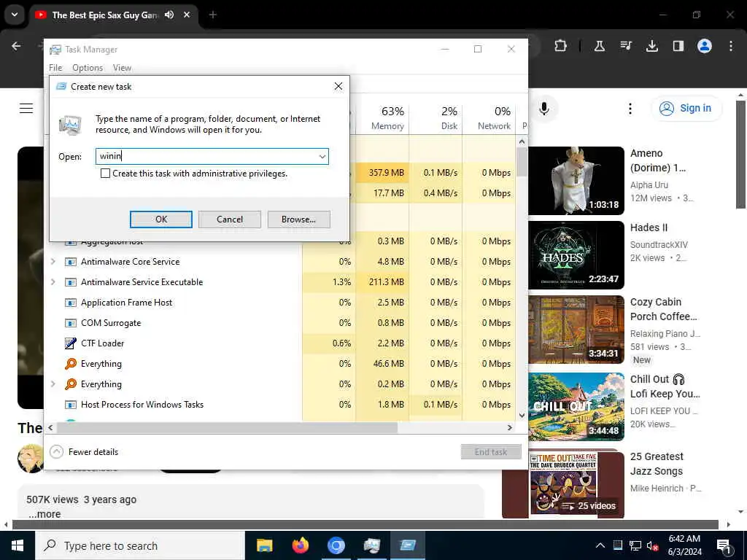
Task: Open the dropdown arrow of Open field
Action: click(322, 157)
